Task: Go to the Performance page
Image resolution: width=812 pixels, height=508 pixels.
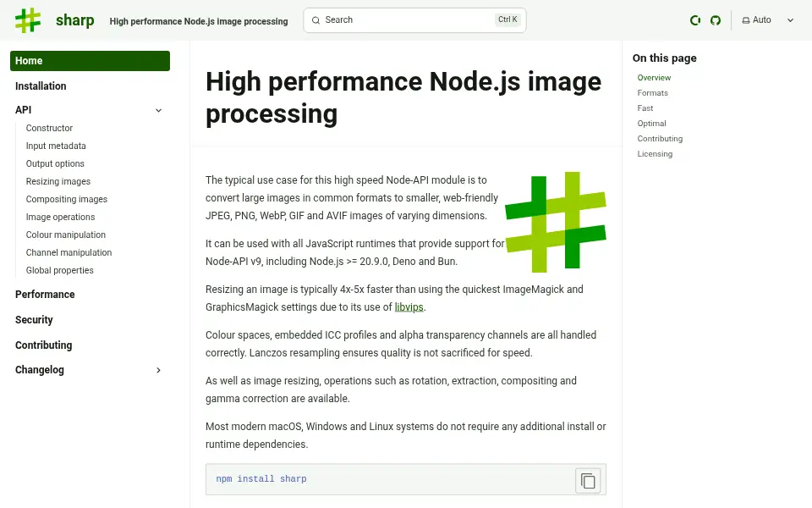Action: coord(45,295)
